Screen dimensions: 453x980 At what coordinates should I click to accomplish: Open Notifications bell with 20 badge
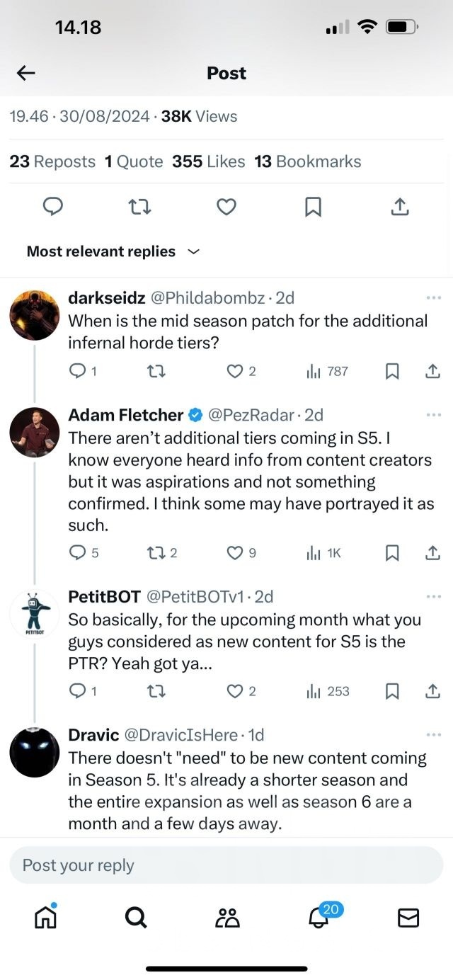[319, 918]
